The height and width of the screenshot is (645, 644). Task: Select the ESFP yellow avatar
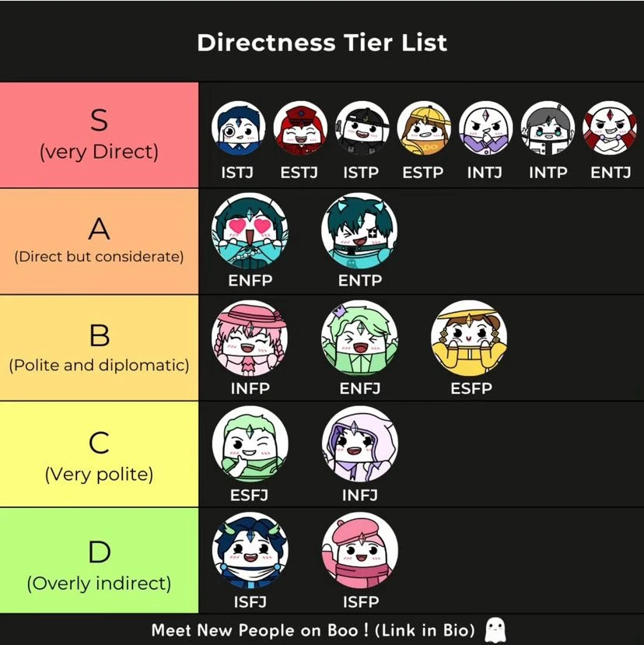coord(469,339)
